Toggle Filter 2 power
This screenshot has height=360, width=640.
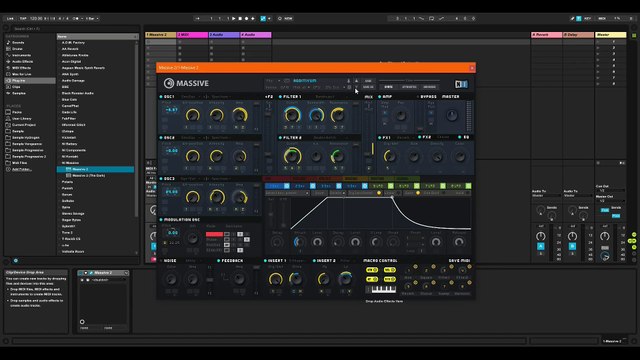[280, 138]
